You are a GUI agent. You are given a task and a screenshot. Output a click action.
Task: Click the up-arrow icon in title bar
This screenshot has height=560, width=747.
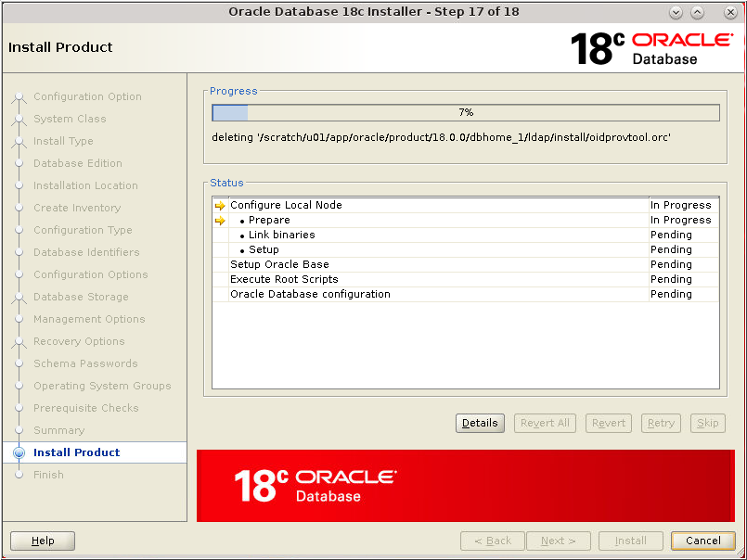point(697,12)
